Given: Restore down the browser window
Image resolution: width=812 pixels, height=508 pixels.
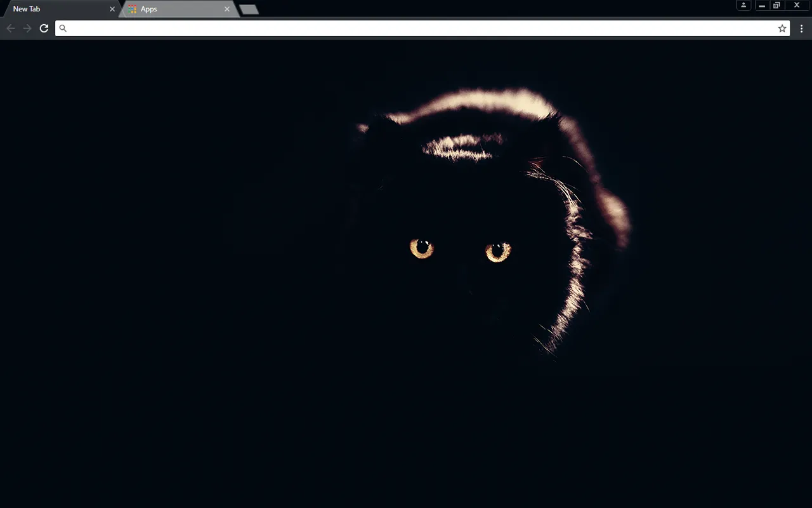Looking at the screenshot, I should click(x=776, y=5).
